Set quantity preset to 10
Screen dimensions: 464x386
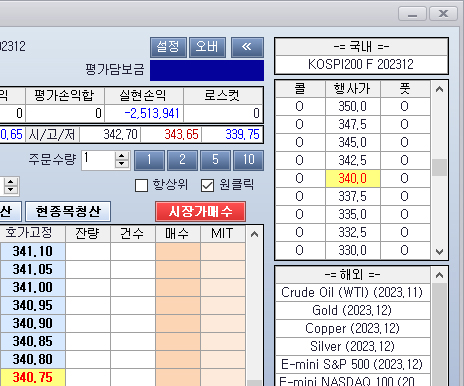pos(249,160)
